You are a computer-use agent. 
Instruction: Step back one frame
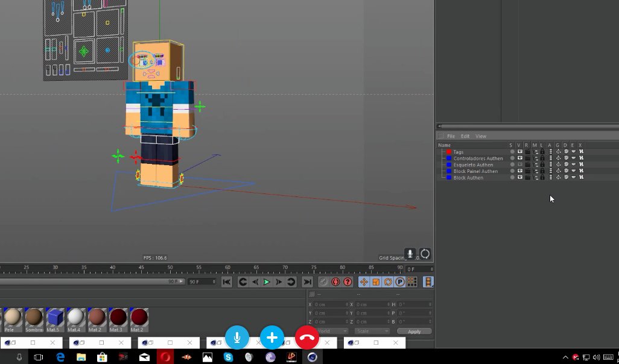pyautogui.click(x=255, y=281)
